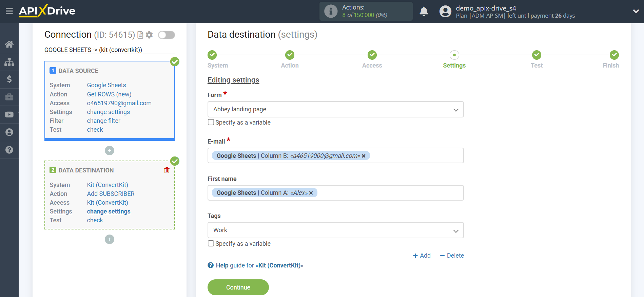
Task: Add a block after Data Source
Action: pyautogui.click(x=110, y=150)
